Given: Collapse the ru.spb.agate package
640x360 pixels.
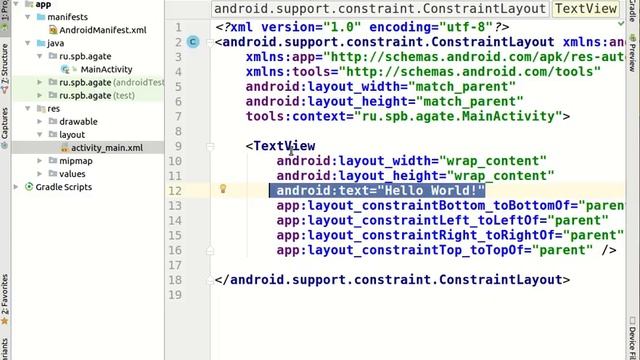Looking at the screenshot, I should pos(40,56).
